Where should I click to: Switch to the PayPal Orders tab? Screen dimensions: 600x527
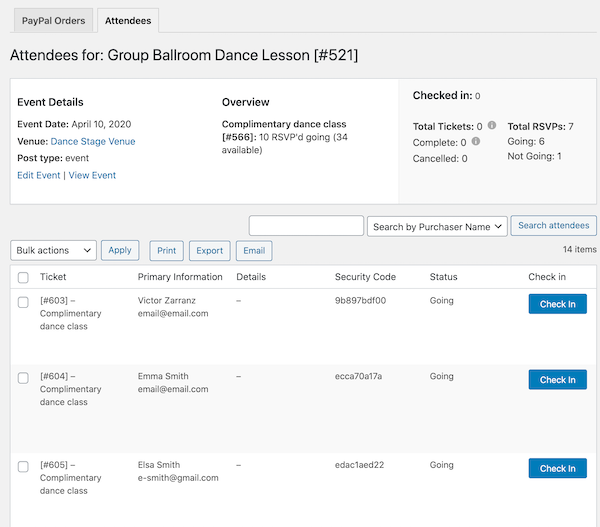click(x=52, y=20)
